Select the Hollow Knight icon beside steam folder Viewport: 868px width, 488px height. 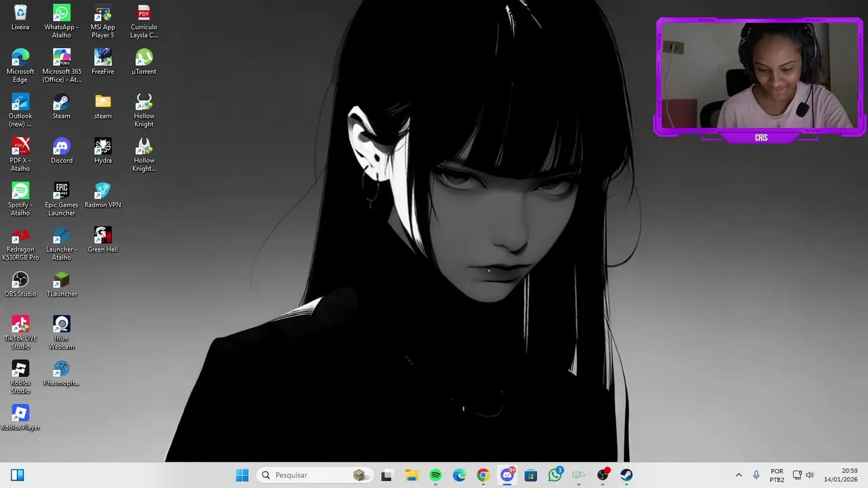pyautogui.click(x=144, y=110)
